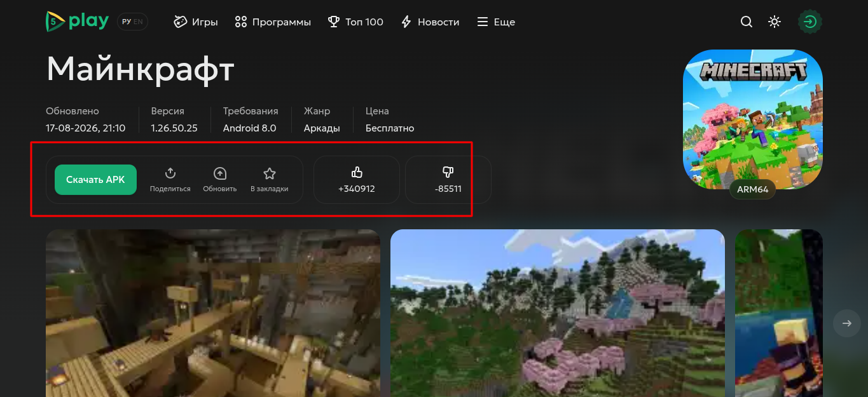
Task: Click thumbs down dislike button
Action: click(448, 180)
